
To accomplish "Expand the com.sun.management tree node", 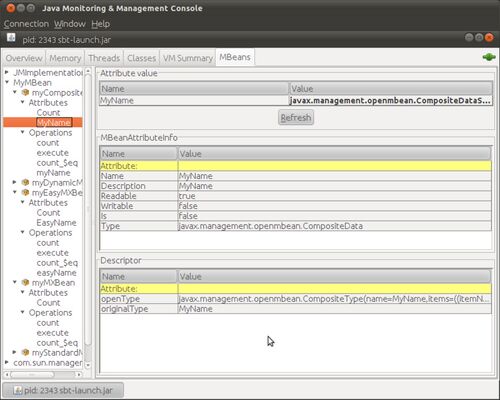I will click(x=6, y=362).
